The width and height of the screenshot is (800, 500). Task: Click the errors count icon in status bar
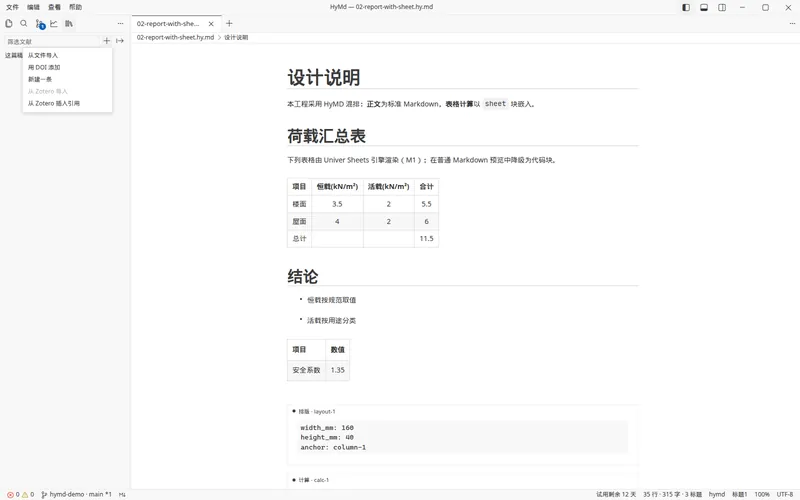[x=13, y=494]
